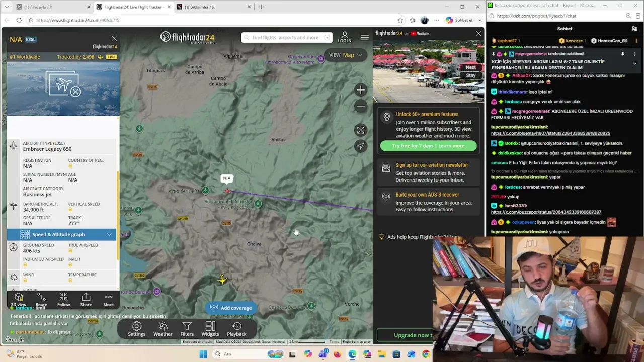Refresh the Flightradar24 page
This screenshot has width=644, height=362.
click(19, 20)
